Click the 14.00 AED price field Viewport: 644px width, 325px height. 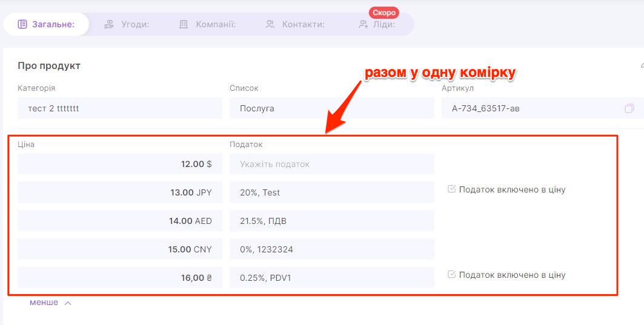tap(120, 221)
